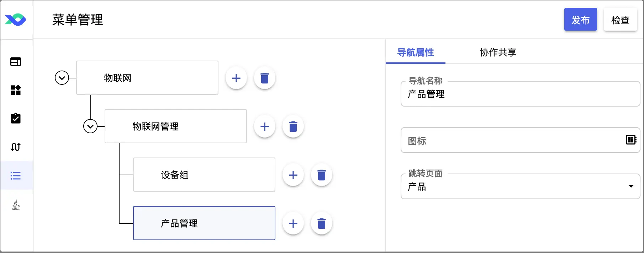Open the Java sidebar icon
Image resolution: width=644 pixels, height=253 pixels.
16,205
